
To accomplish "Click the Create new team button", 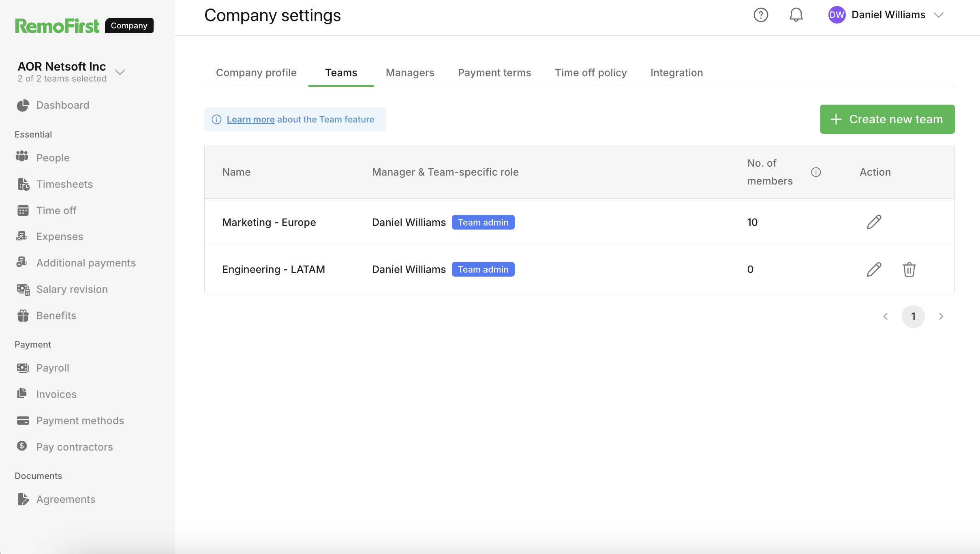I will point(887,119).
